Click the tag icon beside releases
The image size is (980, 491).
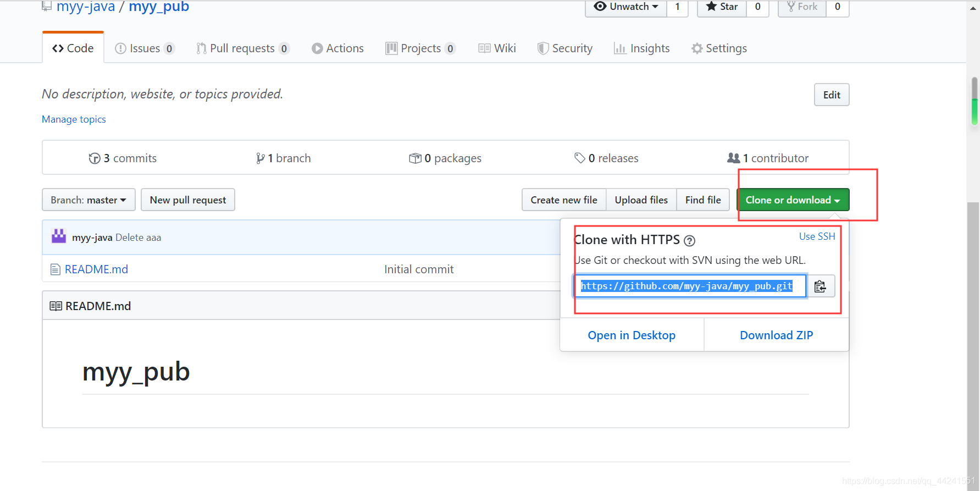580,158
